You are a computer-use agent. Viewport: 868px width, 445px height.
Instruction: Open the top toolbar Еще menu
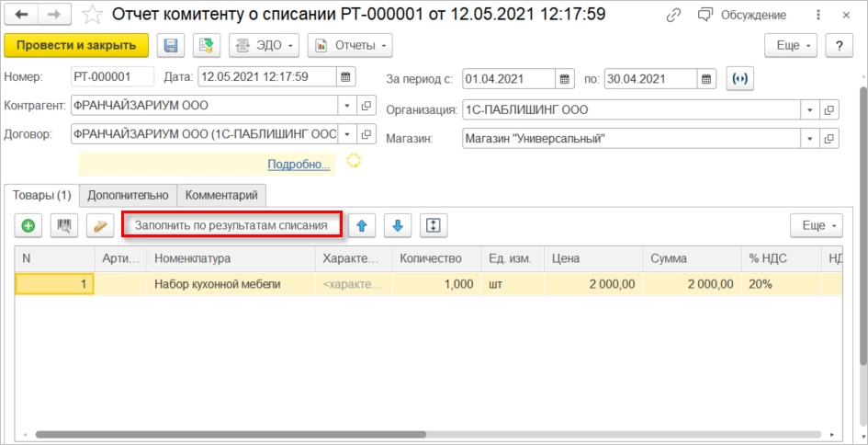coord(791,45)
